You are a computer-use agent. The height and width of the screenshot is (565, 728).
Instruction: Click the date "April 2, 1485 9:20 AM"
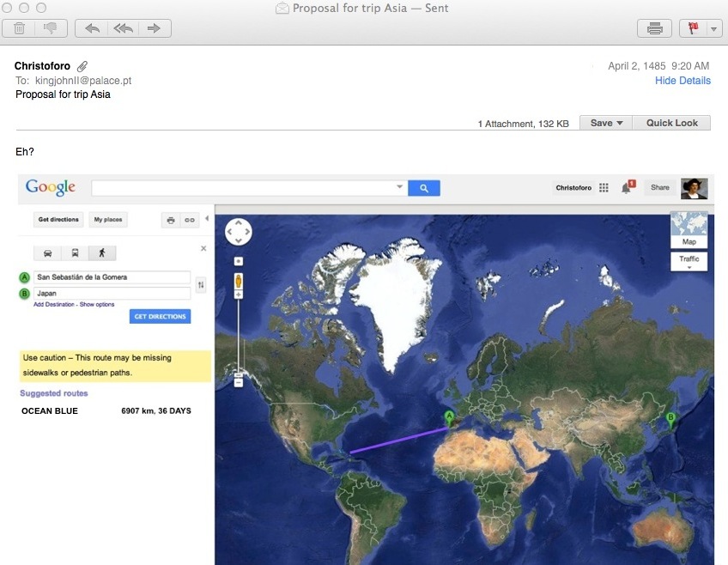pos(658,66)
